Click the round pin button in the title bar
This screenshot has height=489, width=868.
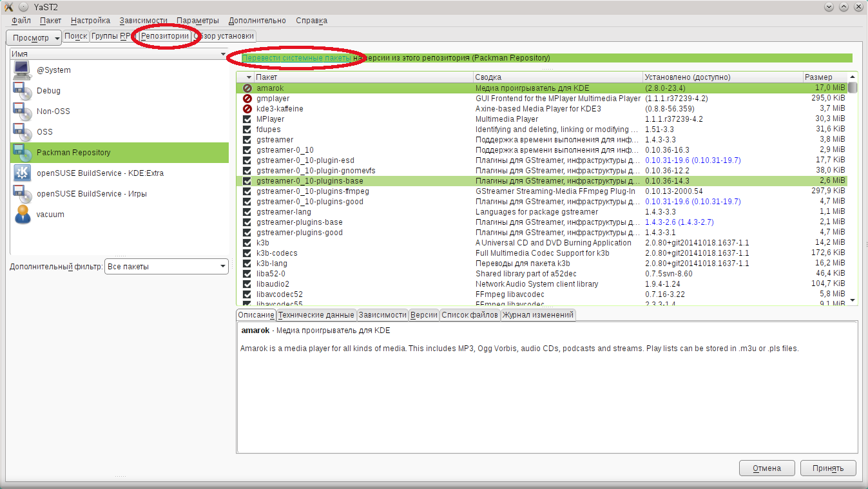(24, 7)
